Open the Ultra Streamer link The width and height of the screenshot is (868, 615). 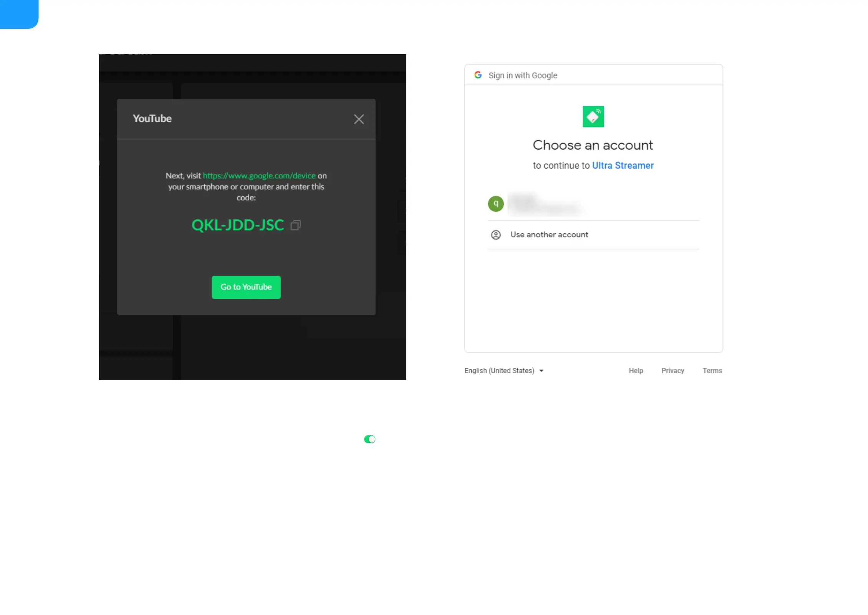coord(622,166)
